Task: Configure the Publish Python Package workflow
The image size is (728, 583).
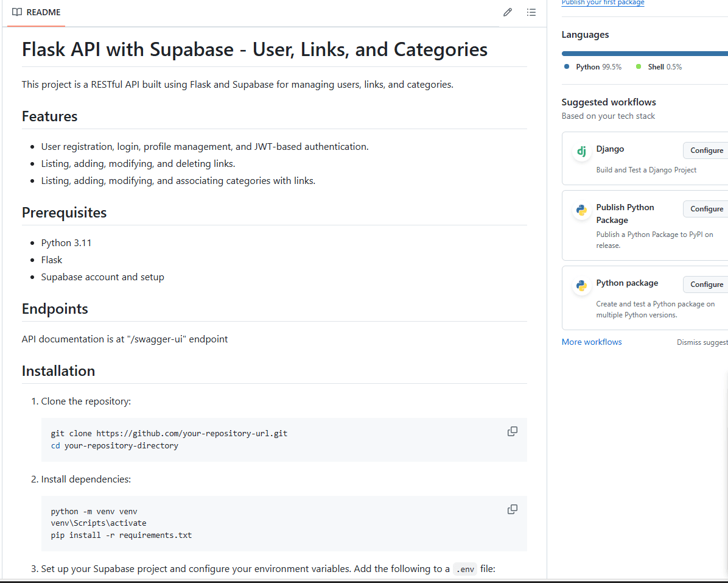Action: coord(706,209)
